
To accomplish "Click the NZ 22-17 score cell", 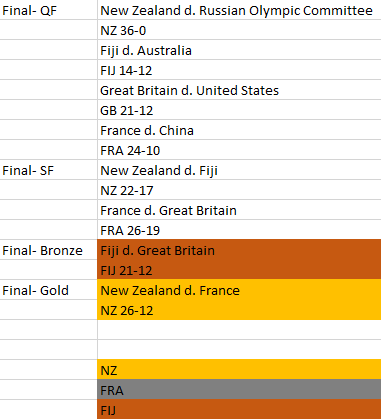I will click(x=239, y=190).
